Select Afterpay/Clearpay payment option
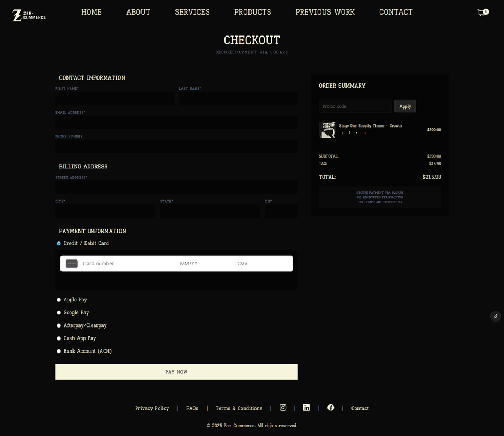The image size is (504, 436). click(59, 325)
